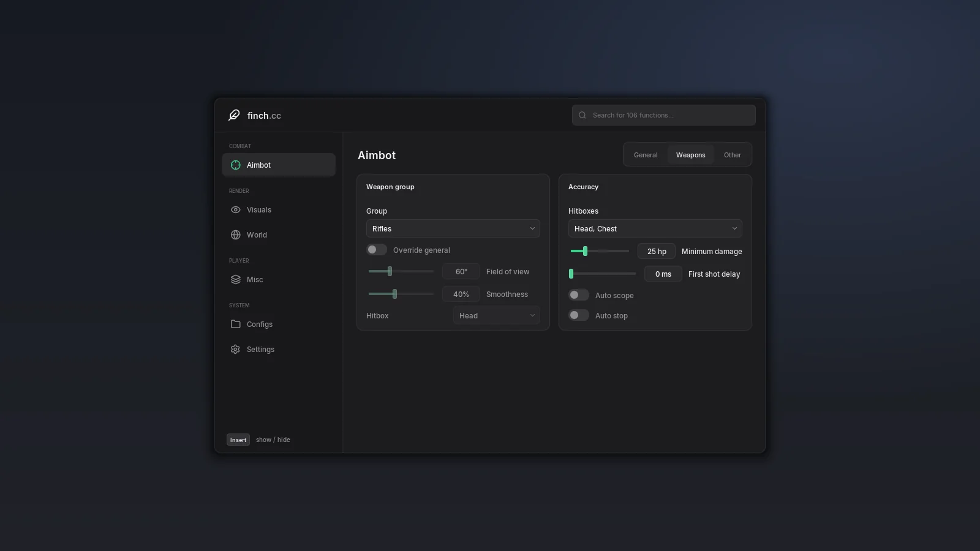Image resolution: width=980 pixels, height=551 pixels.
Task: Focus the Search for 106 functions field
Action: [x=664, y=115]
